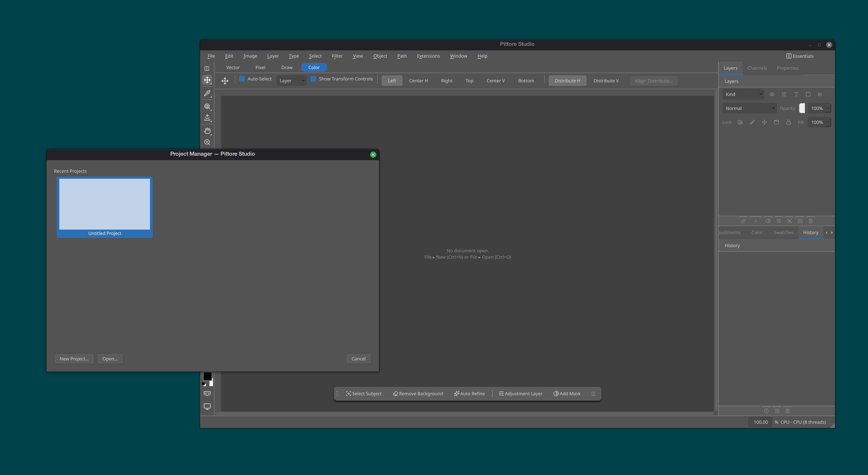
Task: Open the contextual bar hamburger menu
Action: (593, 394)
